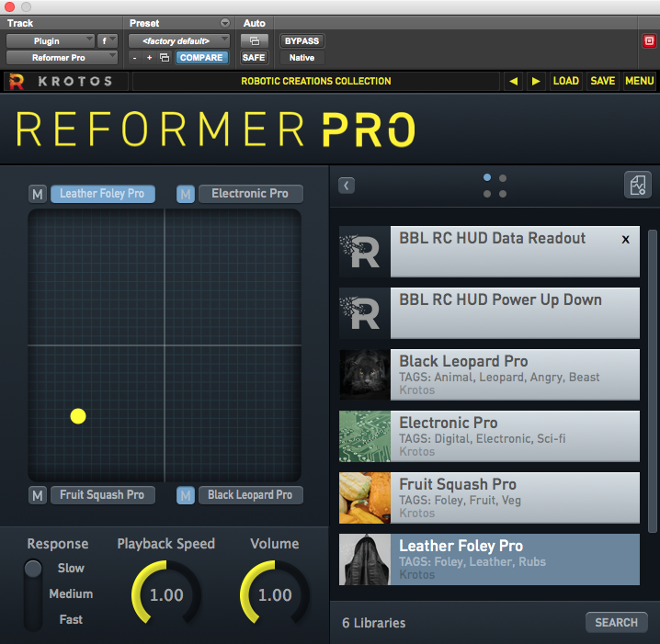Viewport: 660px width, 644px height.
Task: Set Response to Medium
Action: (71, 594)
